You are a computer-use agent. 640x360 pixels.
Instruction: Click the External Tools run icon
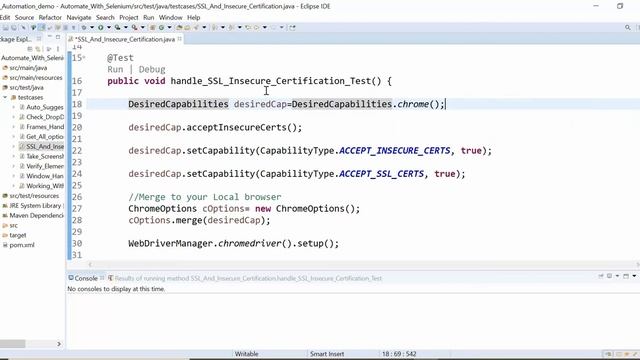pyautogui.click(x=134, y=27)
